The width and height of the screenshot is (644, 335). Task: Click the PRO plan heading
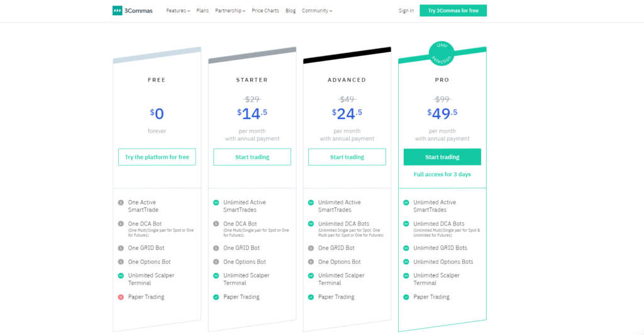click(442, 80)
